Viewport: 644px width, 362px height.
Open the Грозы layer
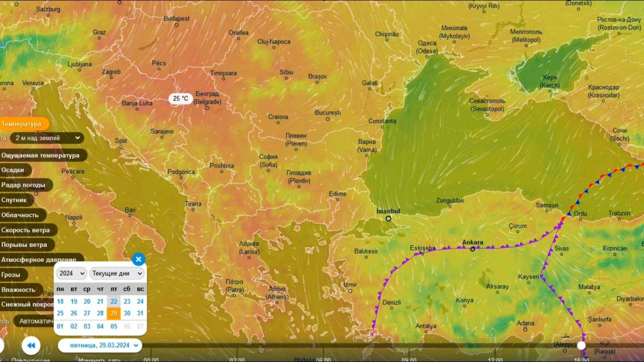coord(11,275)
